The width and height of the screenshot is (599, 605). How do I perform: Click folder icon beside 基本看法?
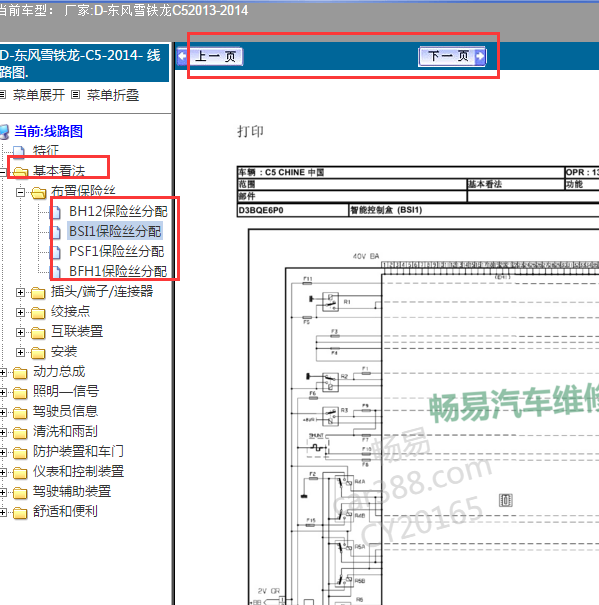click(x=20, y=172)
